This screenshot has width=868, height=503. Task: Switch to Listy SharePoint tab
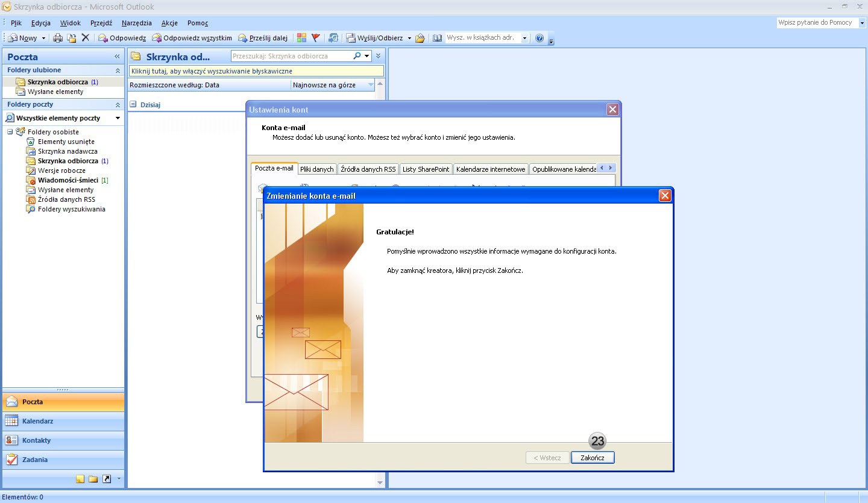pyautogui.click(x=426, y=169)
